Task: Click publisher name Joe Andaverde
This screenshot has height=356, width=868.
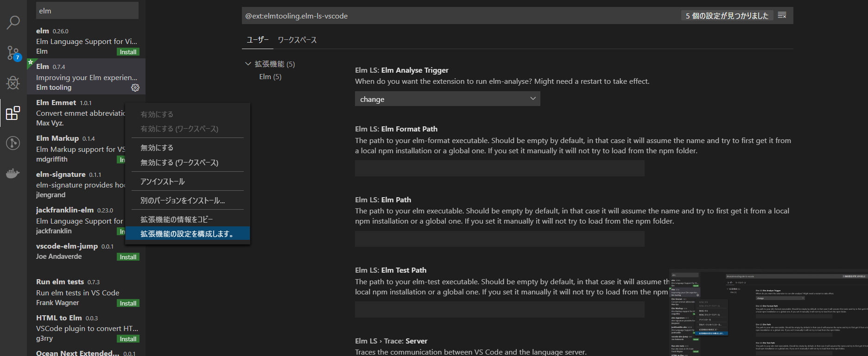Action: coord(59,256)
